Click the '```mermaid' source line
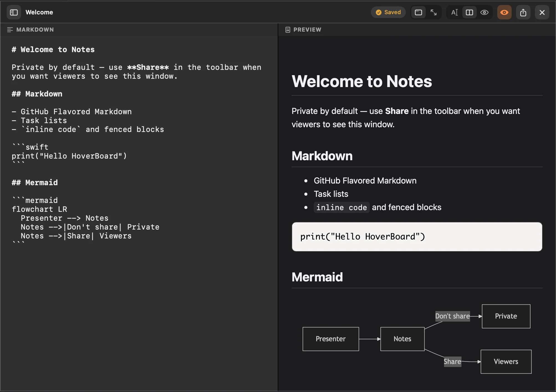The image size is (556, 392). tap(35, 200)
